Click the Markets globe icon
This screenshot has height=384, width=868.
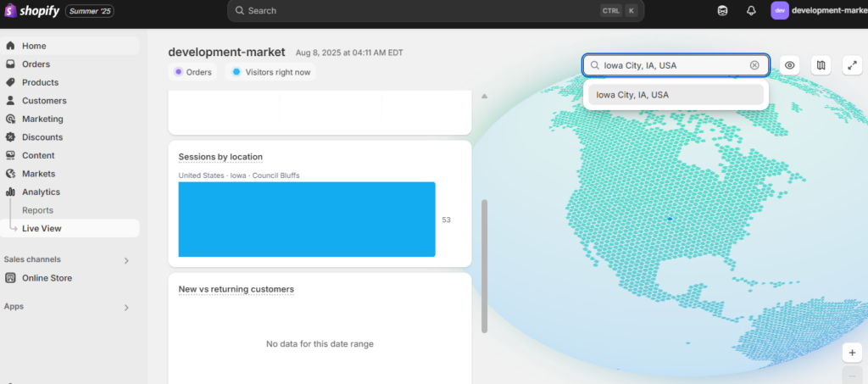10,174
